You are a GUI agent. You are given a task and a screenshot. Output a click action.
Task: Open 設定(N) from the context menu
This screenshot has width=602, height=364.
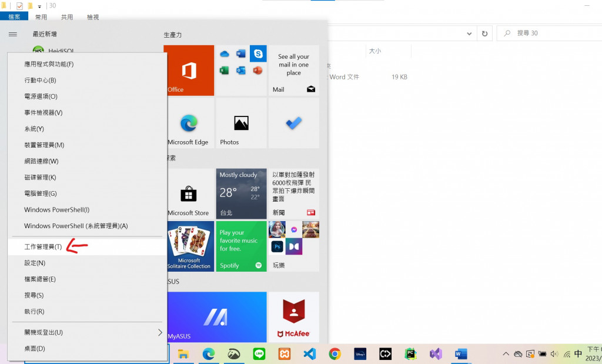[87, 263]
